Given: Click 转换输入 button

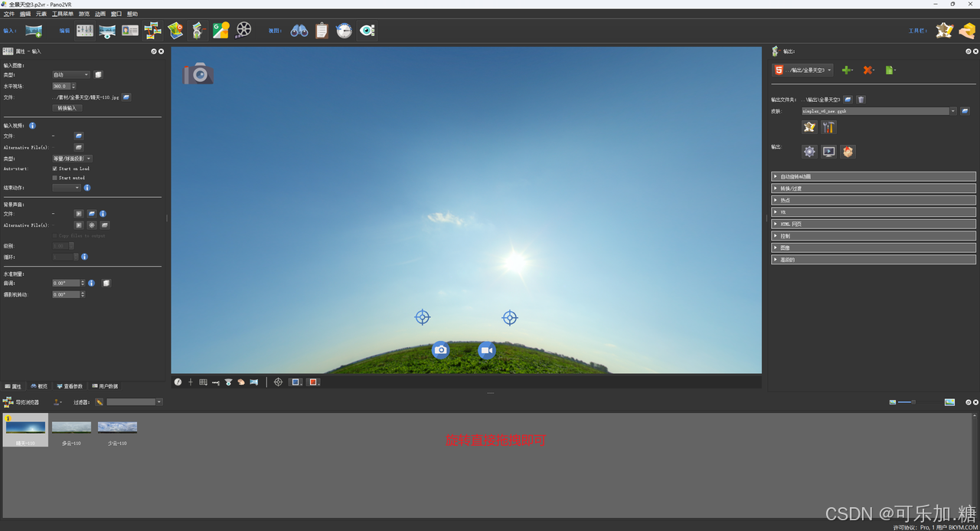Looking at the screenshot, I should click(x=67, y=108).
